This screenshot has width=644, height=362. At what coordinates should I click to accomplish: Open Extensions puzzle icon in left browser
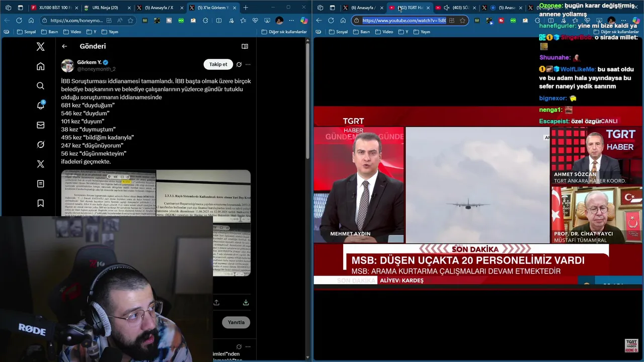[205, 21]
